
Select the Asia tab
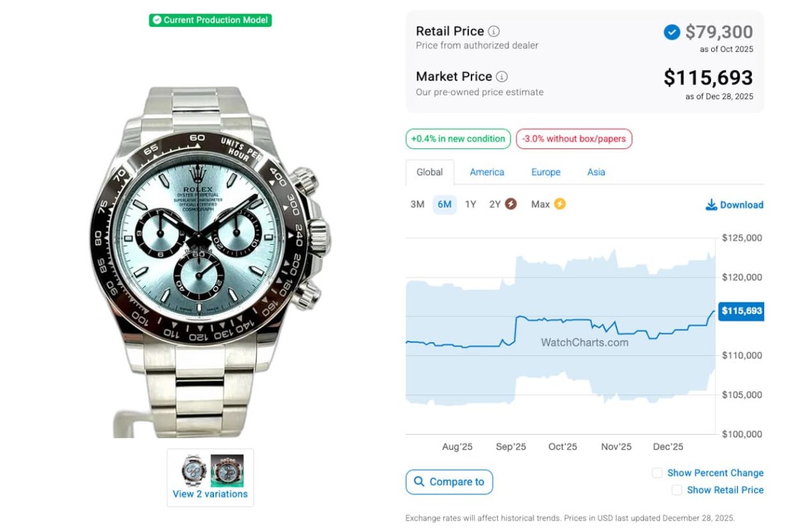596,172
